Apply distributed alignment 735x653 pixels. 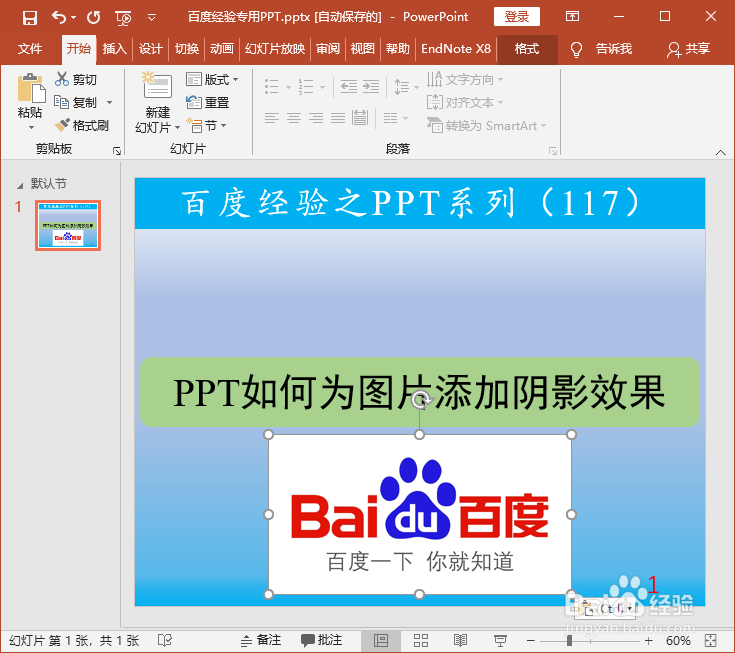click(360, 117)
